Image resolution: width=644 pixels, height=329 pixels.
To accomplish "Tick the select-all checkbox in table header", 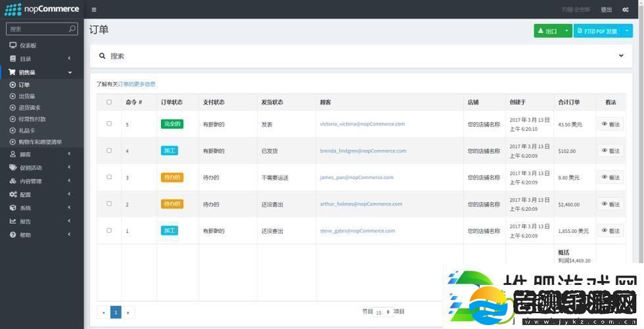I will coord(109,102).
